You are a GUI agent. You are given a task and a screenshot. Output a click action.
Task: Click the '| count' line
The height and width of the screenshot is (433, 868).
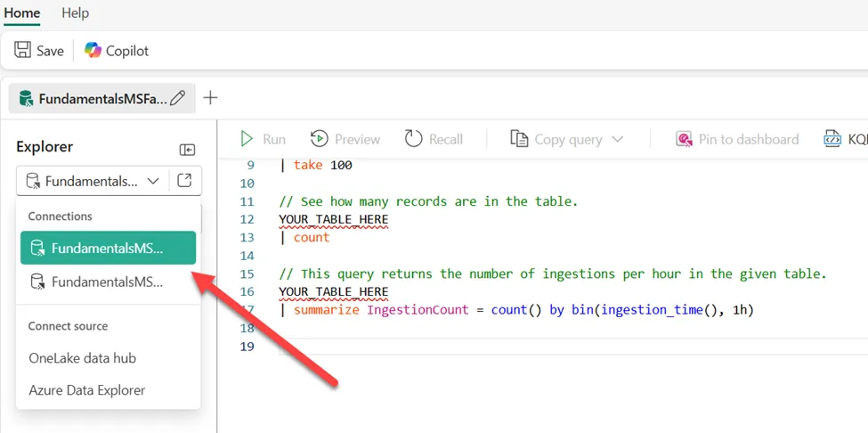304,238
